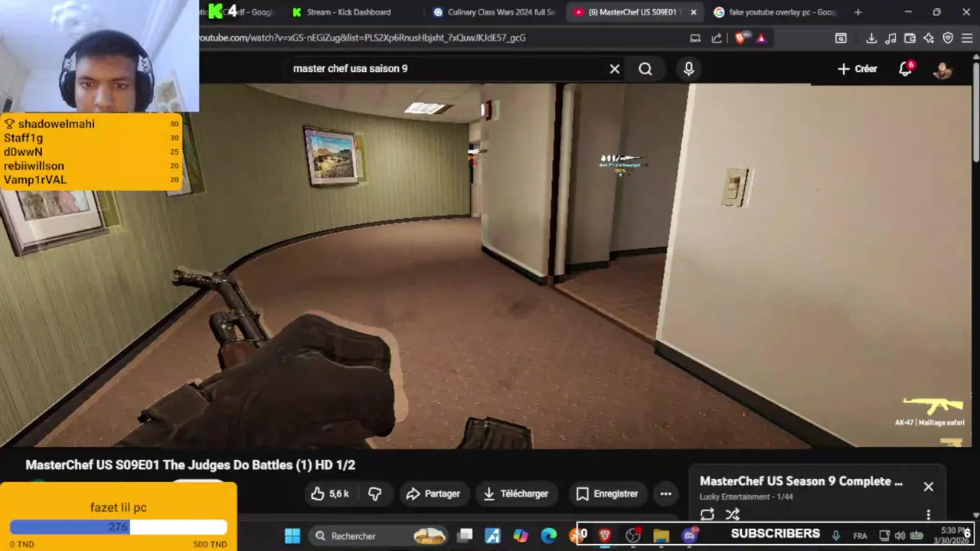Open the Brave sidebar search panel icon

(841, 37)
